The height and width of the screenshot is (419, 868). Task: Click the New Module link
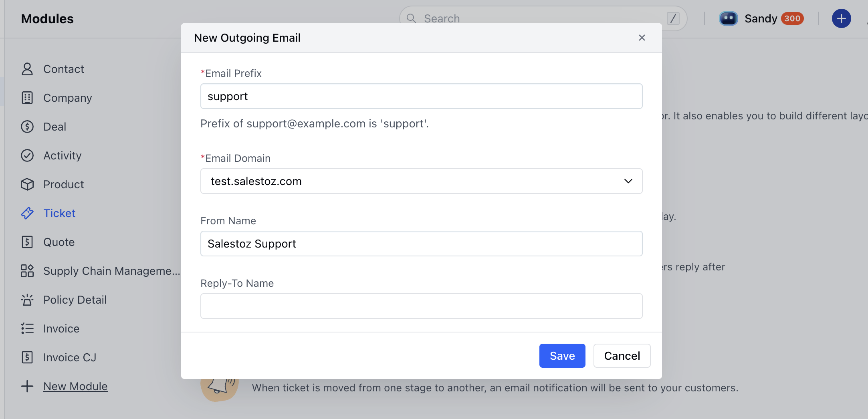click(x=75, y=386)
